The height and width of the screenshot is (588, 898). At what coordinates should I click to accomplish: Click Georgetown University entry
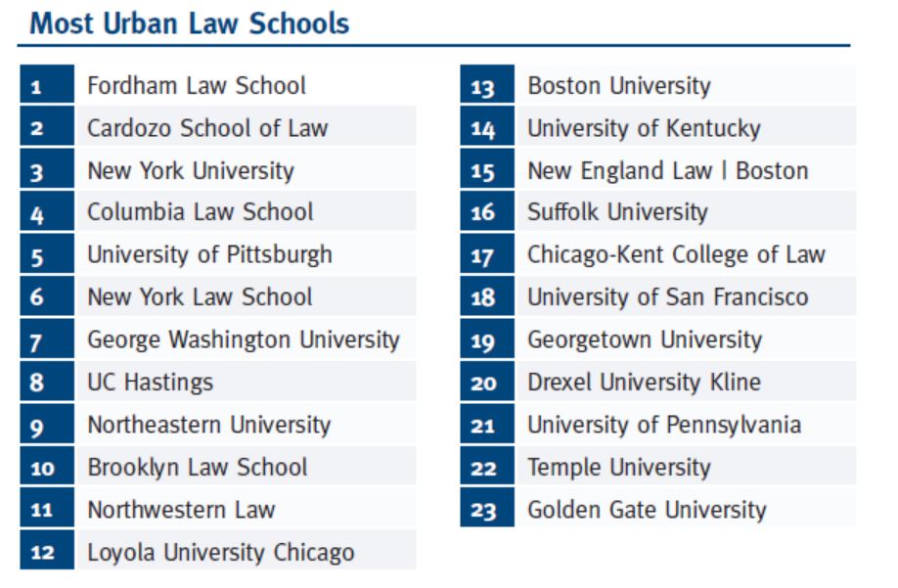(x=645, y=339)
